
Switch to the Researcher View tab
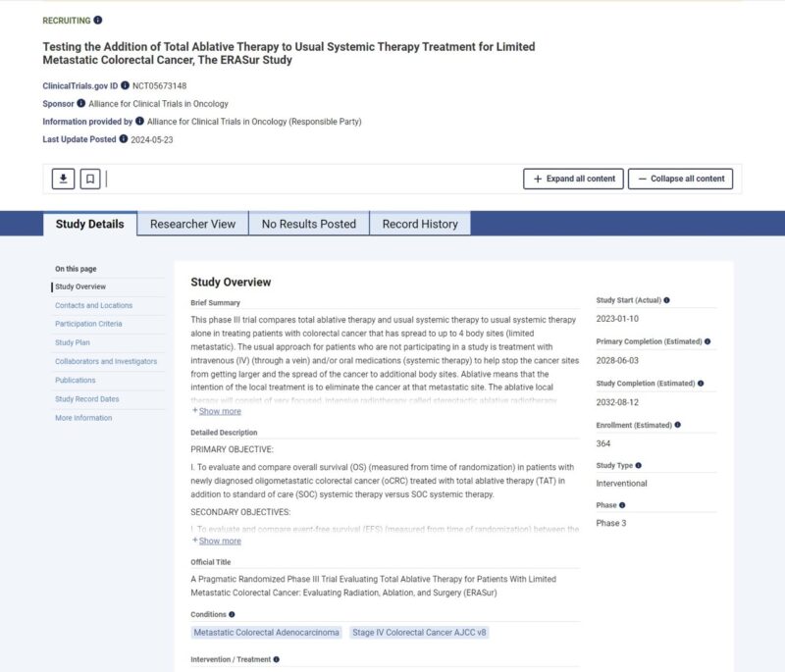pyautogui.click(x=192, y=224)
